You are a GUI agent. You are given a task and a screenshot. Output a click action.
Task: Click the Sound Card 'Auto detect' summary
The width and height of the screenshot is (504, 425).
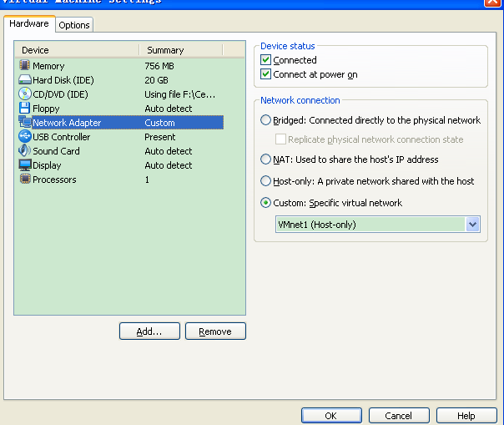(168, 151)
